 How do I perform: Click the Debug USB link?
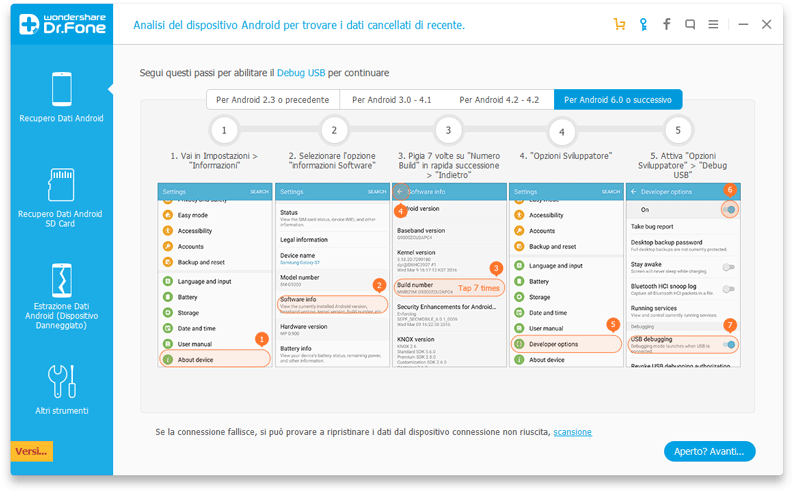click(301, 73)
